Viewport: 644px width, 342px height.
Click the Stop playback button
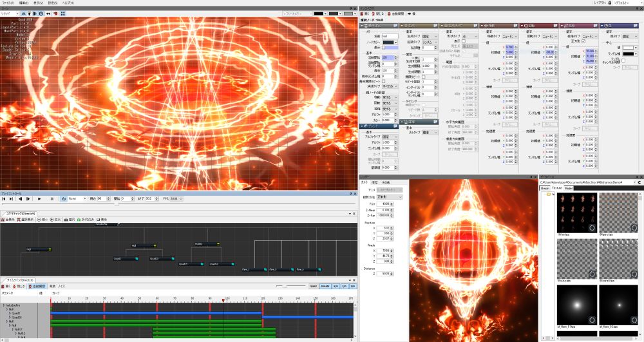click(52, 199)
